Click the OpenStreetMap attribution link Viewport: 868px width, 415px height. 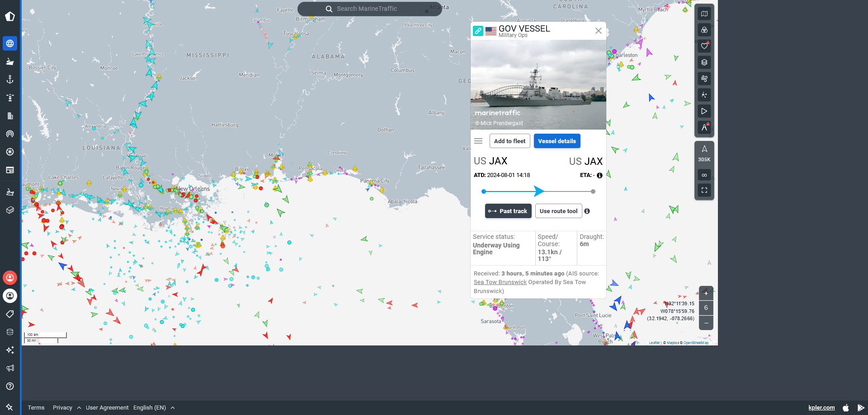[x=696, y=343]
